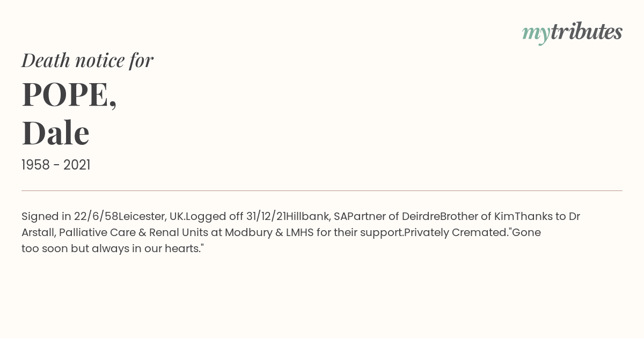The image size is (644, 338).
Task: Click the green "my" part of the logo
Action: [x=536, y=33]
